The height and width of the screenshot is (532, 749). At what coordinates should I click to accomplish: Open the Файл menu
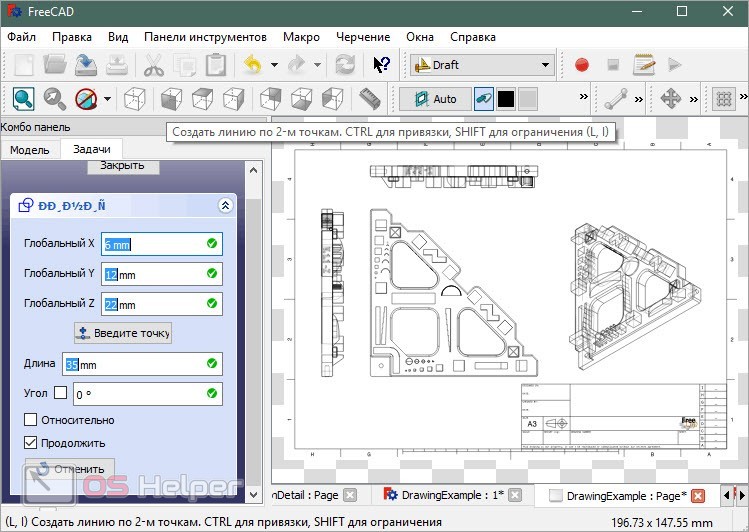pos(21,37)
